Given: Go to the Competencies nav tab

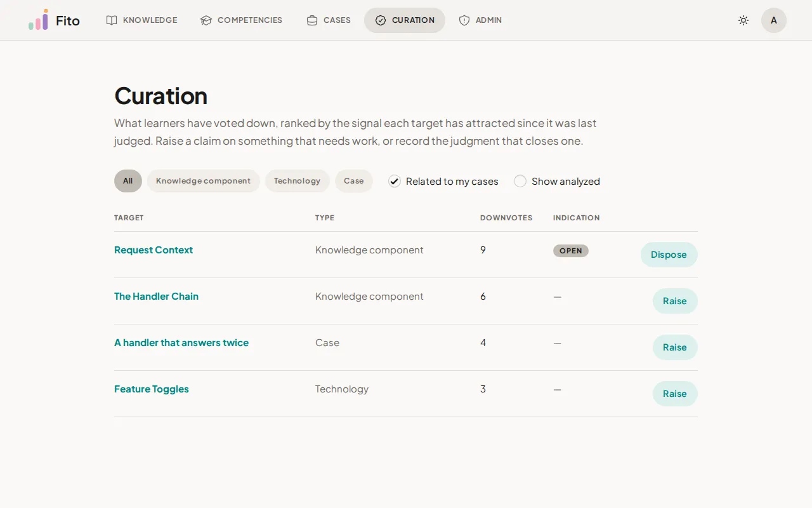Looking at the screenshot, I should (242, 20).
